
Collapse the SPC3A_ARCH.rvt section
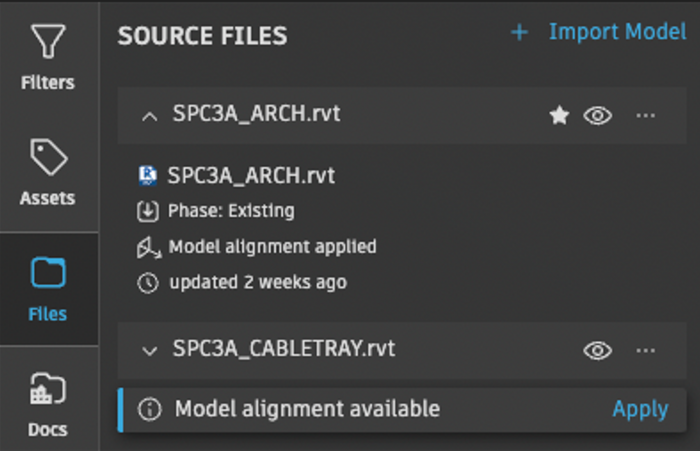(x=150, y=116)
